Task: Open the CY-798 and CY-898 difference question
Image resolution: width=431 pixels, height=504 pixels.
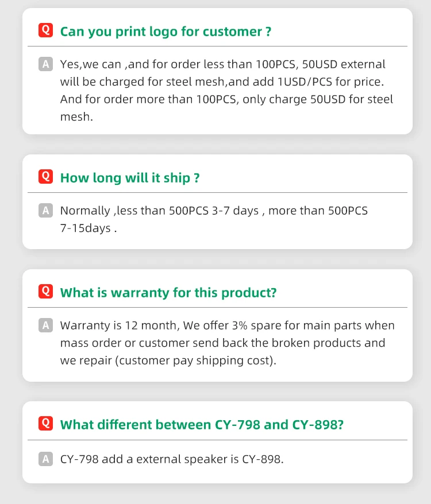Action: (x=202, y=425)
